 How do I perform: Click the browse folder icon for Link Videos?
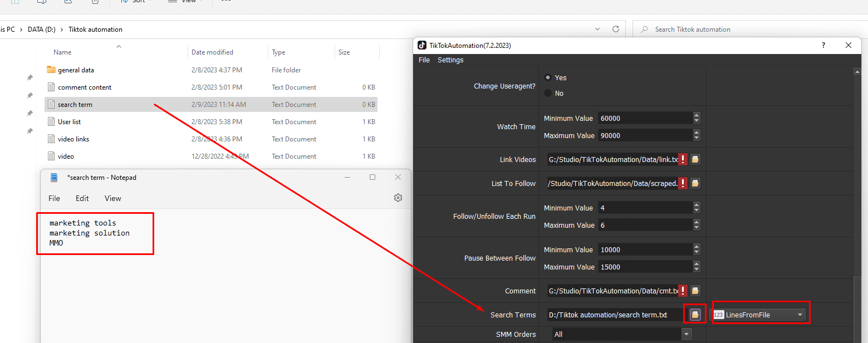click(x=695, y=160)
